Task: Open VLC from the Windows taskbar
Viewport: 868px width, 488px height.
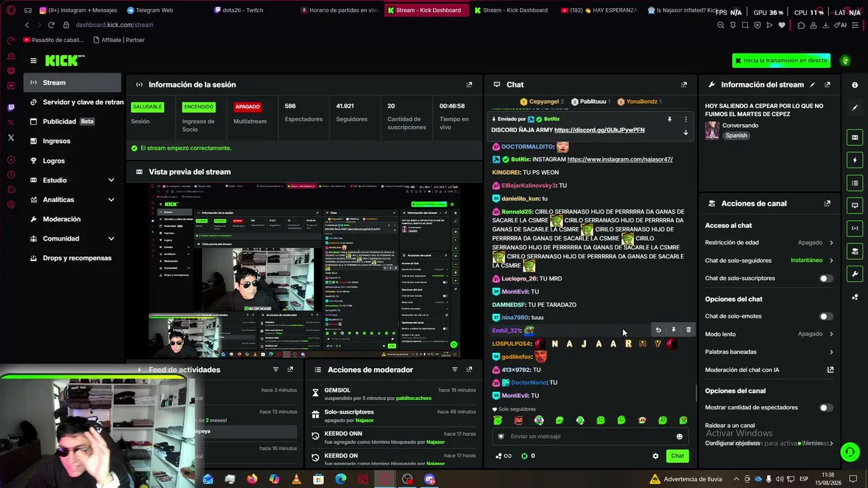Action: tap(296, 479)
